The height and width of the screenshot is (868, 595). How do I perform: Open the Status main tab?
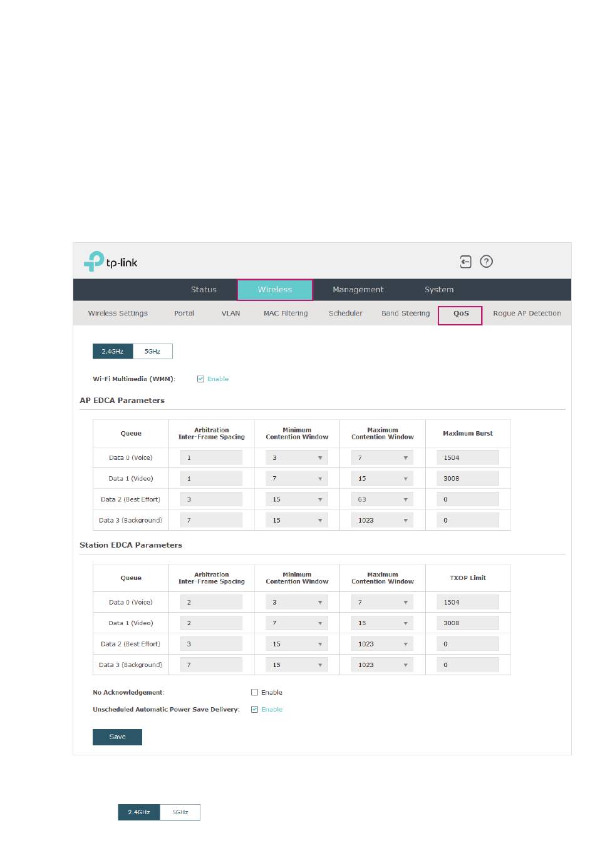(x=204, y=290)
